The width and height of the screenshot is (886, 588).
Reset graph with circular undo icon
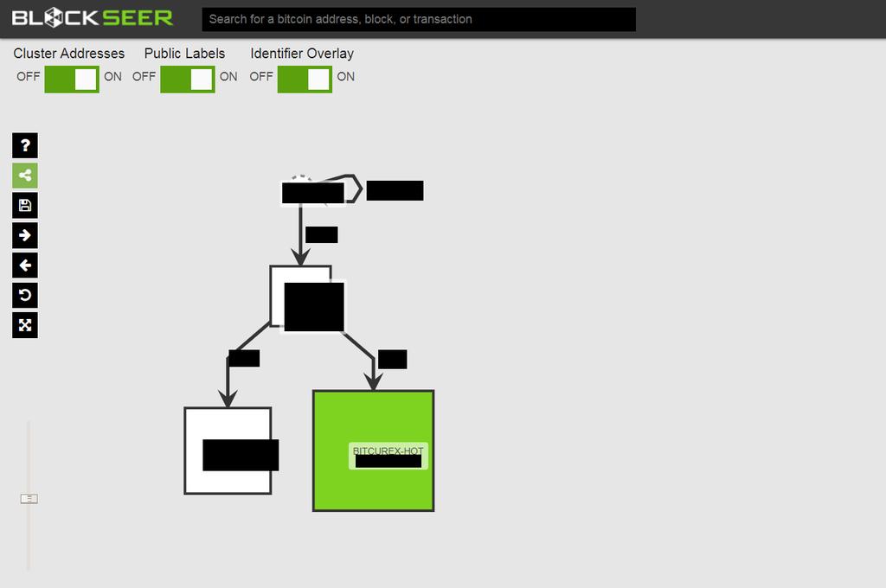[x=25, y=296]
